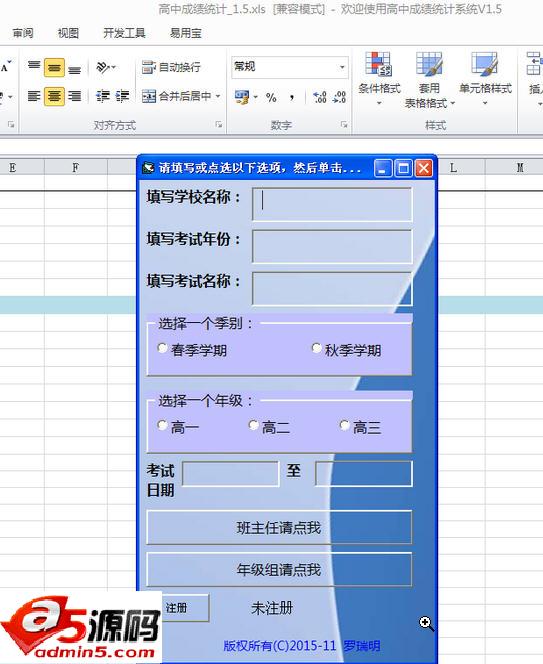Choose the 高二 grade option
Screen dimensions: 543x664
click(253, 425)
